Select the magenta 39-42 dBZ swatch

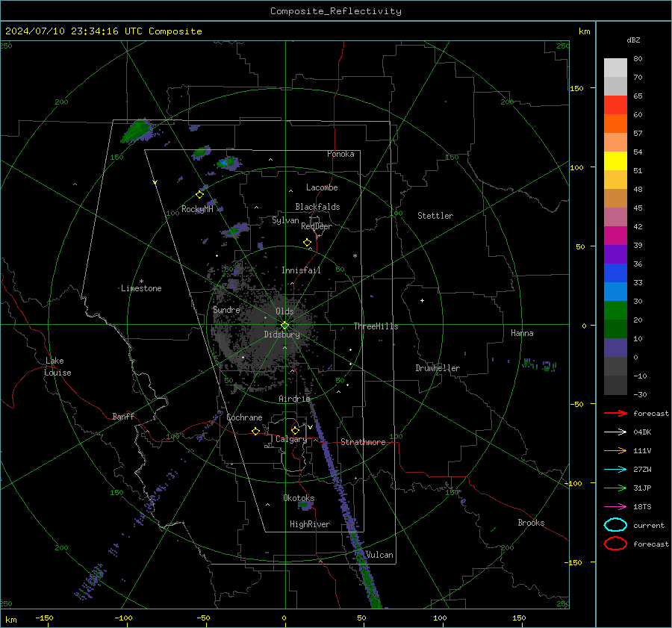[615, 236]
